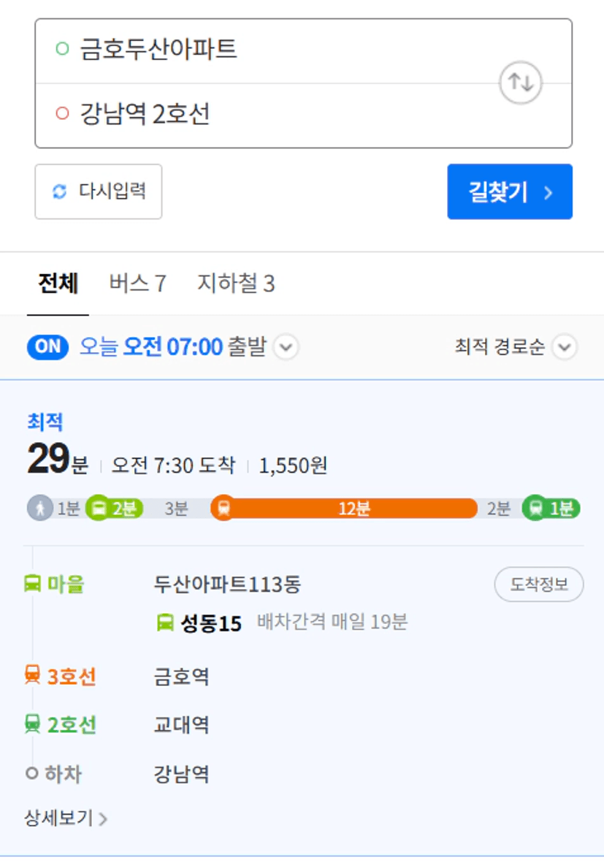The height and width of the screenshot is (868, 604).
Task: Click the 성동15 bus icon
Action: click(165, 623)
